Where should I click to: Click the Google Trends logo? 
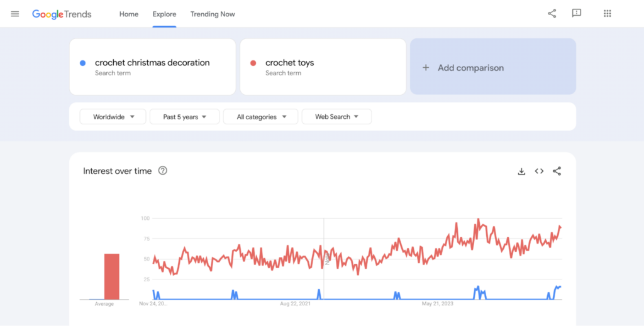(62, 14)
